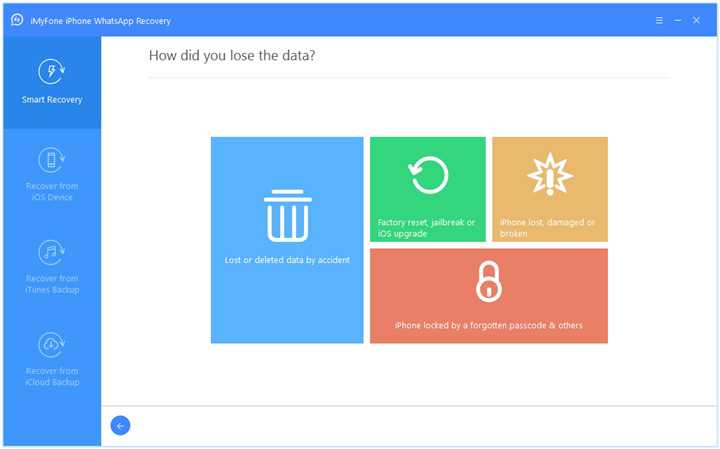Image resolution: width=720 pixels, height=449 pixels.
Task: Click the Smart Recovery lightning icon
Action: click(x=52, y=72)
